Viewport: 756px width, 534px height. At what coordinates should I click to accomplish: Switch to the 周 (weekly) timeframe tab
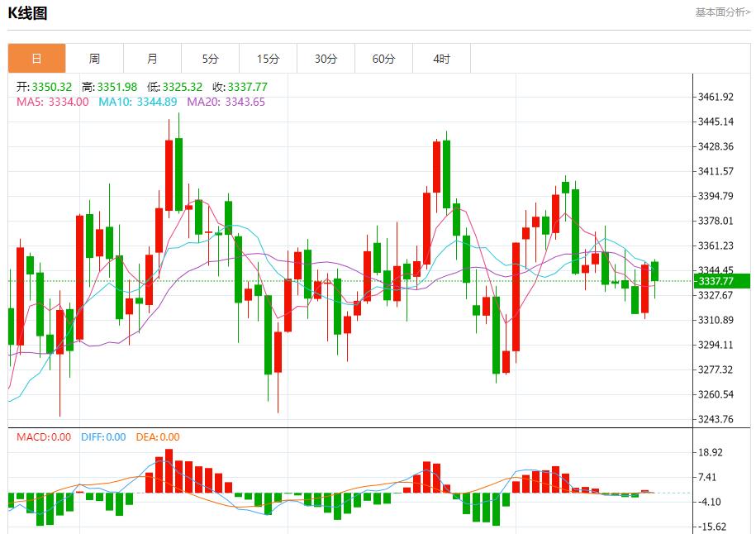[x=94, y=58]
